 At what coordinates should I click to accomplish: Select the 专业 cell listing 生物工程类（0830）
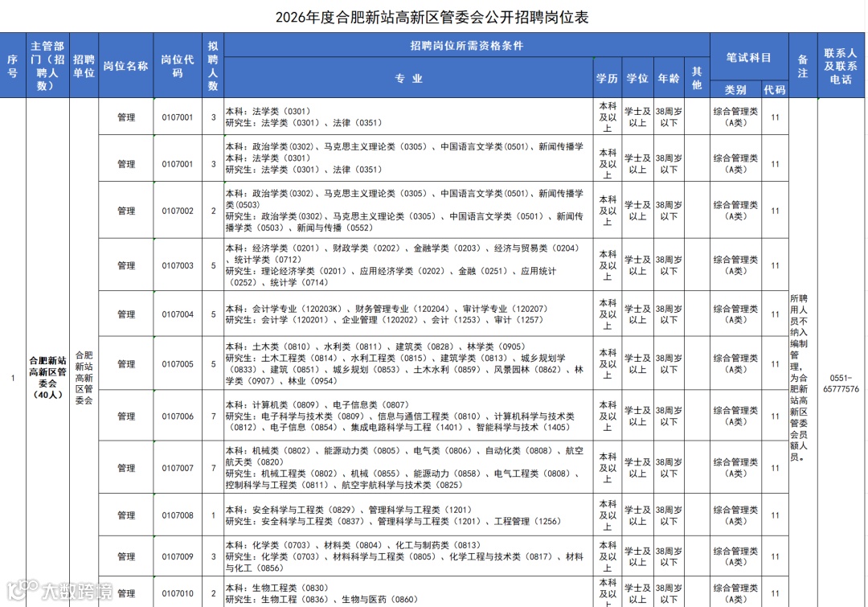(408, 592)
